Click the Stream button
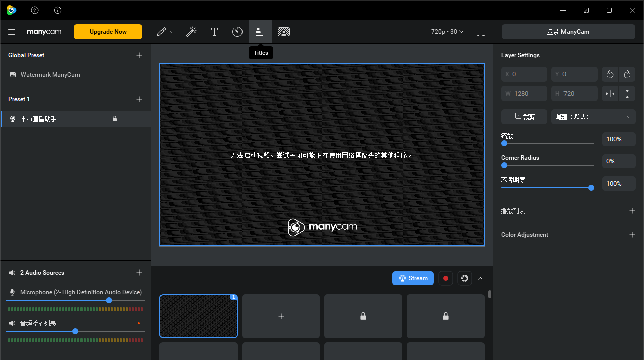The height and width of the screenshot is (360, 644). coord(413,278)
